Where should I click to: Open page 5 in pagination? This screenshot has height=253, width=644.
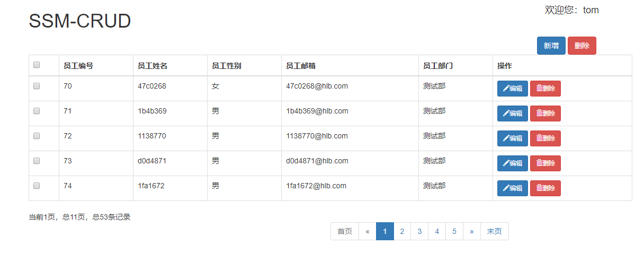(454, 231)
